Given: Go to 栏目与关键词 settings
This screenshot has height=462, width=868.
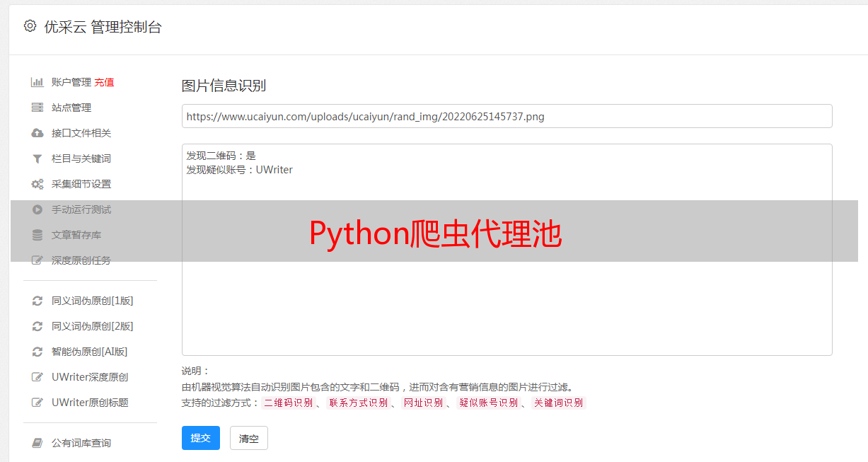Looking at the screenshot, I should [x=81, y=158].
